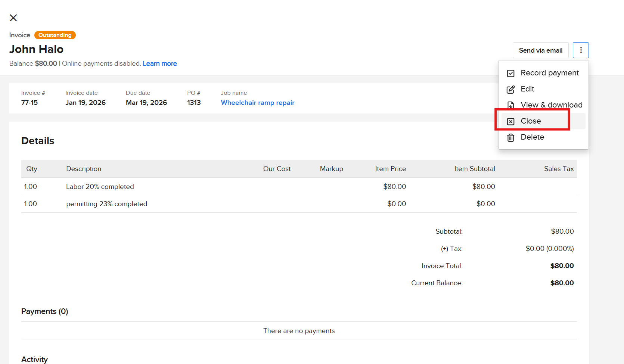The width and height of the screenshot is (624, 364).
Task: Select the View & download text
Action: (x=551, y=105)
